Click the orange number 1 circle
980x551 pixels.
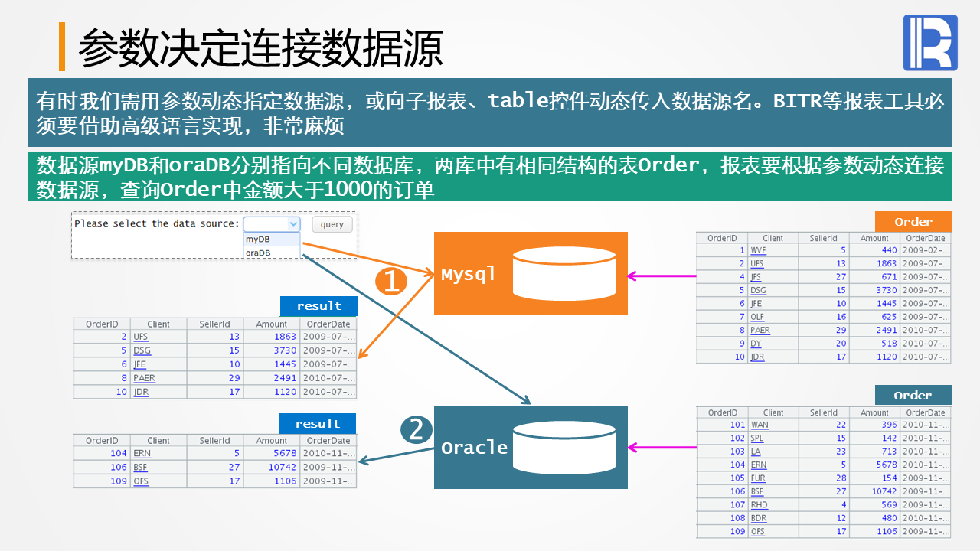[390, 281]
